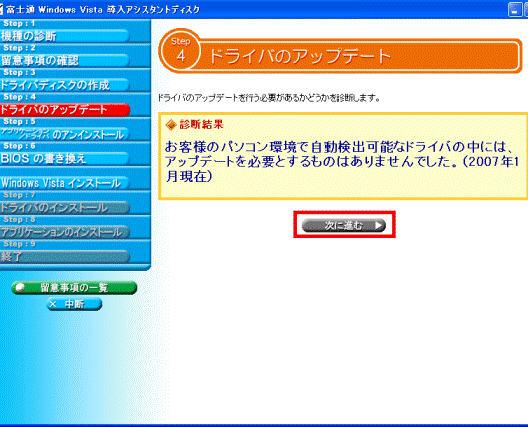
Task: Click the 診断結果 heading text
Action: [x=201, y=125]
